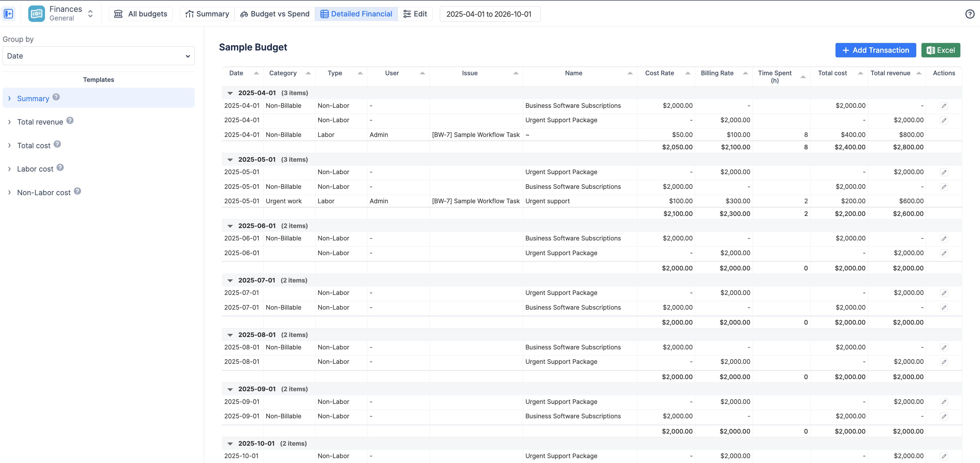Image resolution: width=980 pixels, height=463 pixels.
Task: Click the help icon next to Non-Labor cost
Action: tap(78, 191)
